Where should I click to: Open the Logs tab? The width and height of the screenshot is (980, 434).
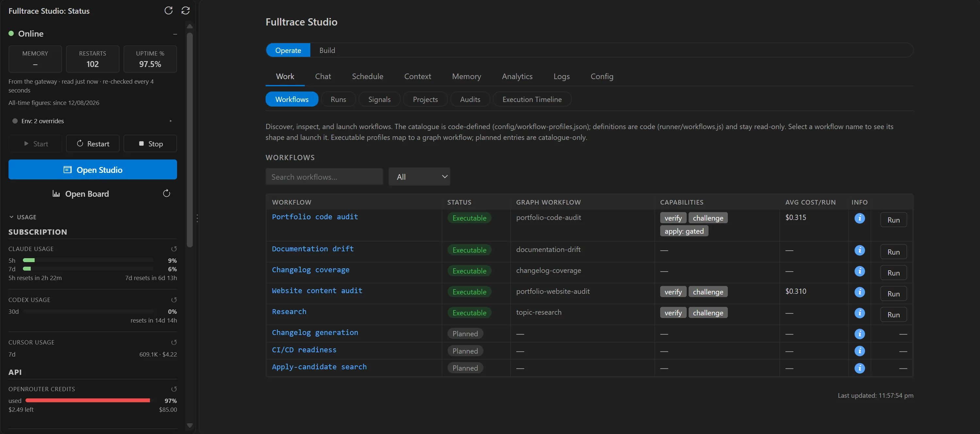tap(561, 76)
